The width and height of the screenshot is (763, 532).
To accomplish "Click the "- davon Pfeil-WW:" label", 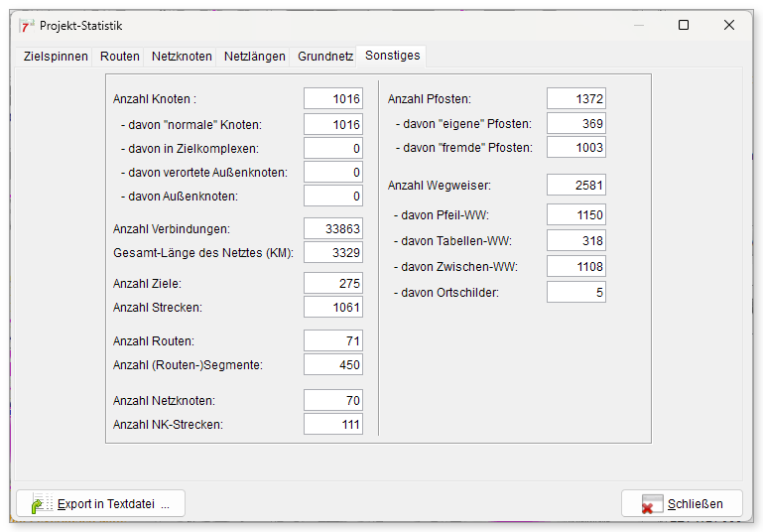I will (x=442, y=215).
